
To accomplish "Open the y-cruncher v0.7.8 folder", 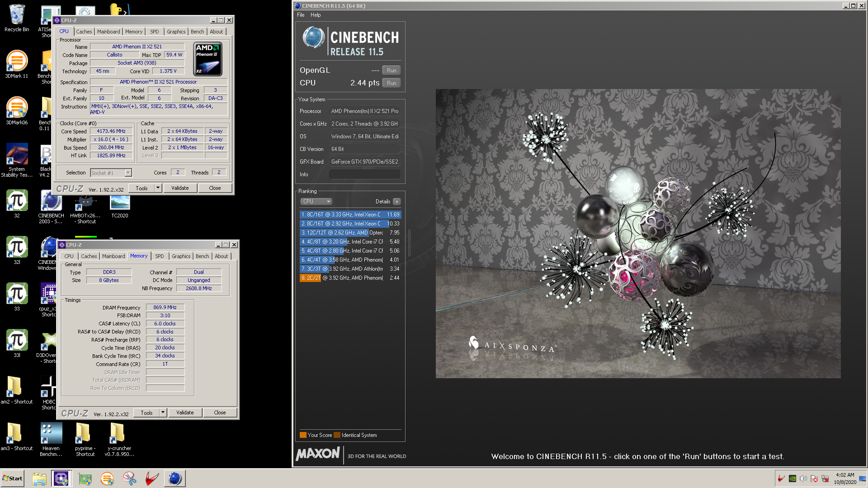I will 119,439.
